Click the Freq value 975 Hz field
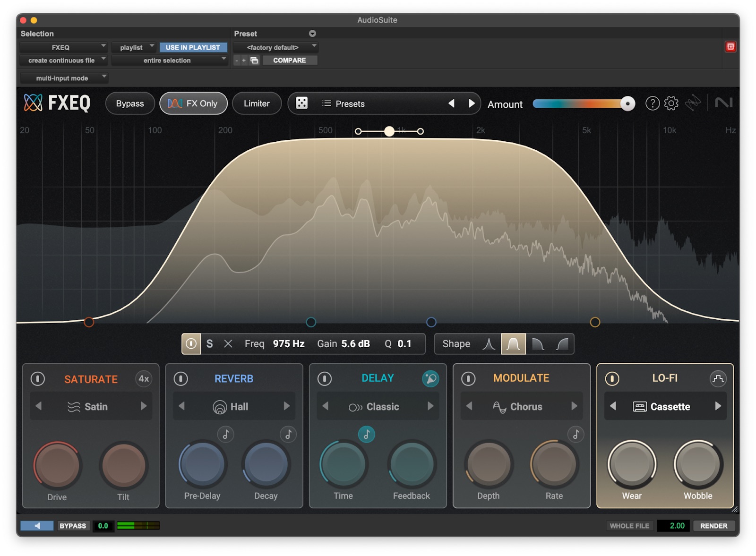The height and width of the screenshot is (556, 756). point(288,344)
